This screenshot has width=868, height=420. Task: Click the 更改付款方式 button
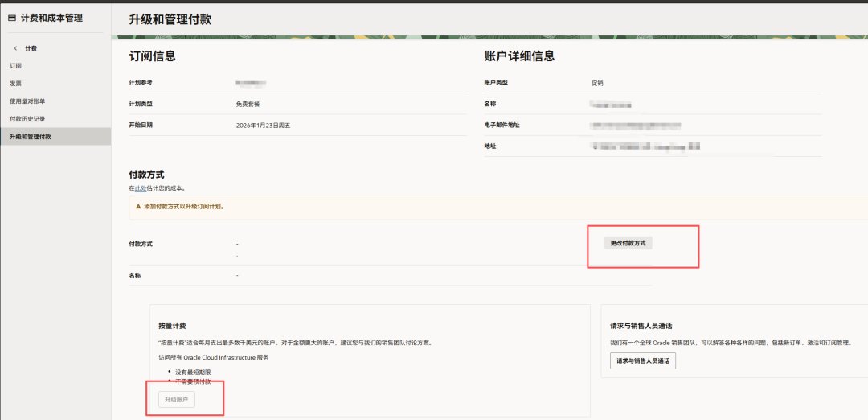[x=628, y=243]
